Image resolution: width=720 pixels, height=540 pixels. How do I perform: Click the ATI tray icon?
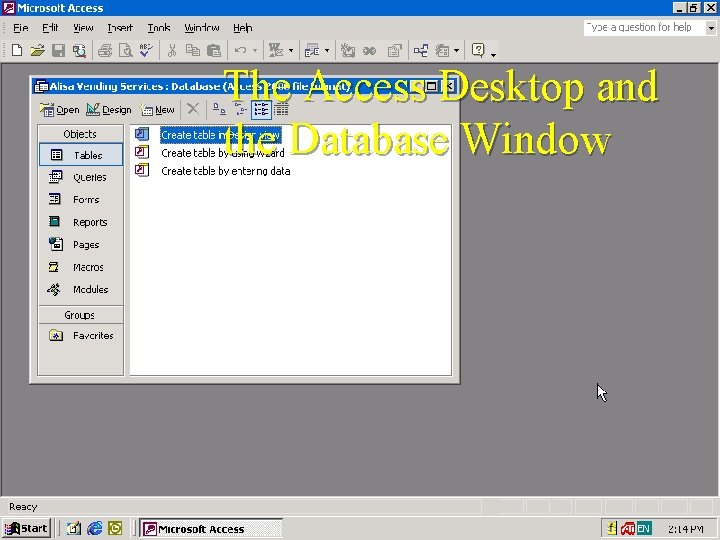click(627, 529)
